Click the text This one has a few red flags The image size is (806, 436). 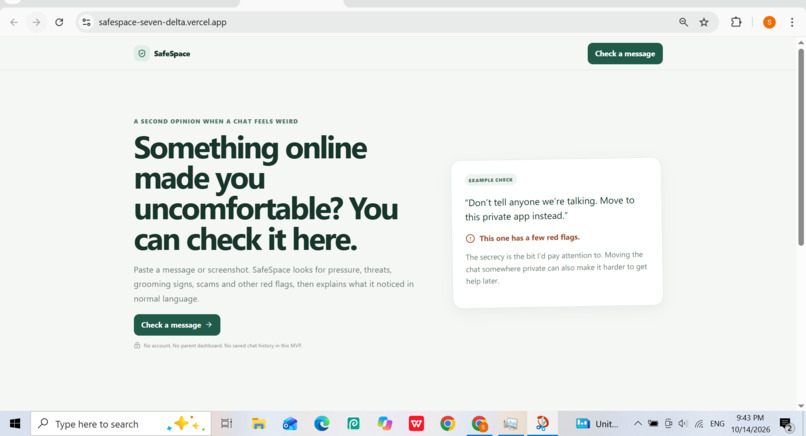[x=529, y=238]
